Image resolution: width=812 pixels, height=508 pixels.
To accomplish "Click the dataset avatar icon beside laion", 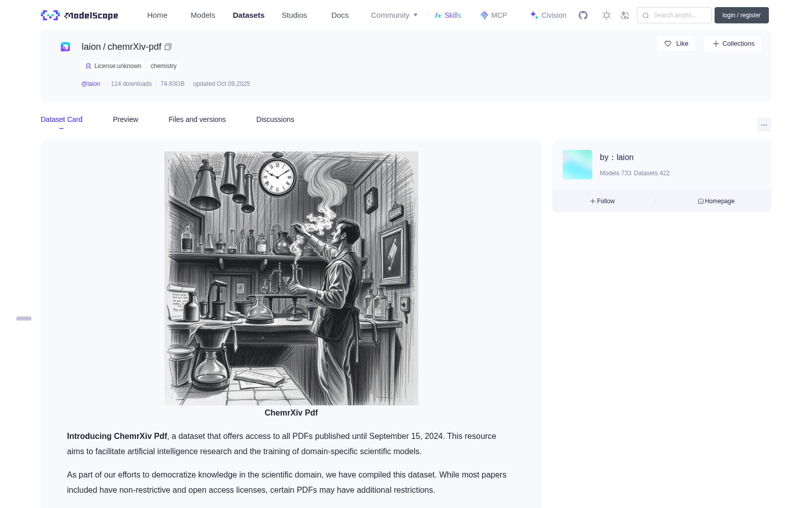I will coord(65,47).
